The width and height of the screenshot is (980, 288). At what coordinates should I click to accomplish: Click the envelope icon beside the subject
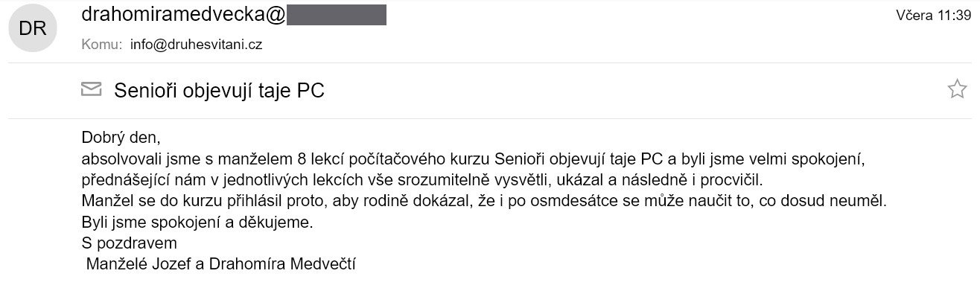pos(92,91)
